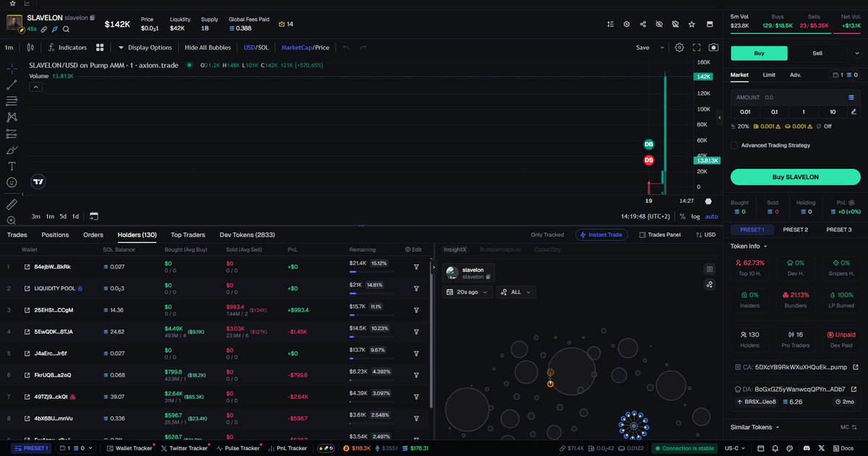Open the emoji icons tool
868x456 pixels.
(x=12, y=183)
